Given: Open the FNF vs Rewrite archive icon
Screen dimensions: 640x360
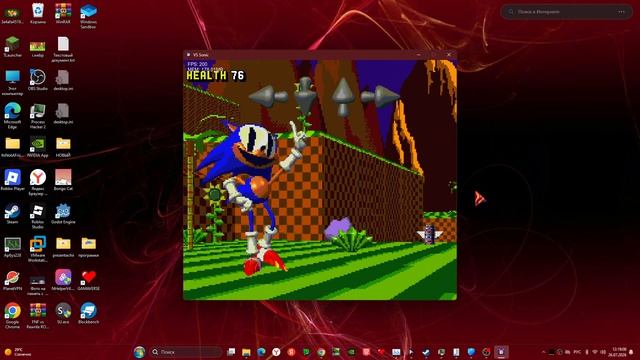Looking at the screenshot, I should 38,316.
